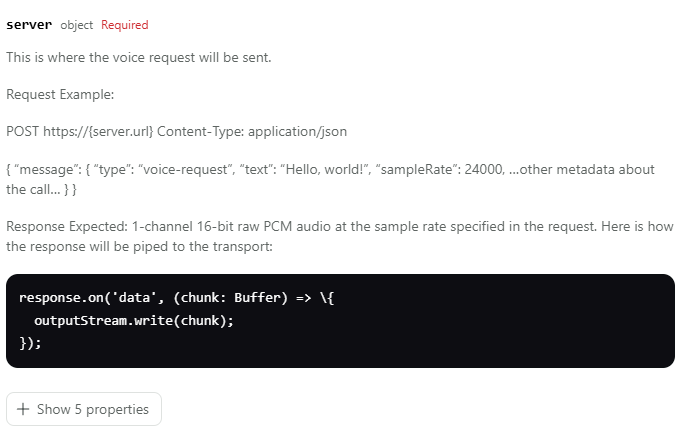The height and width of the screenshot is (428, 678).
Task: Click empty area of the dark code block
Action: [x=500, y=330]
